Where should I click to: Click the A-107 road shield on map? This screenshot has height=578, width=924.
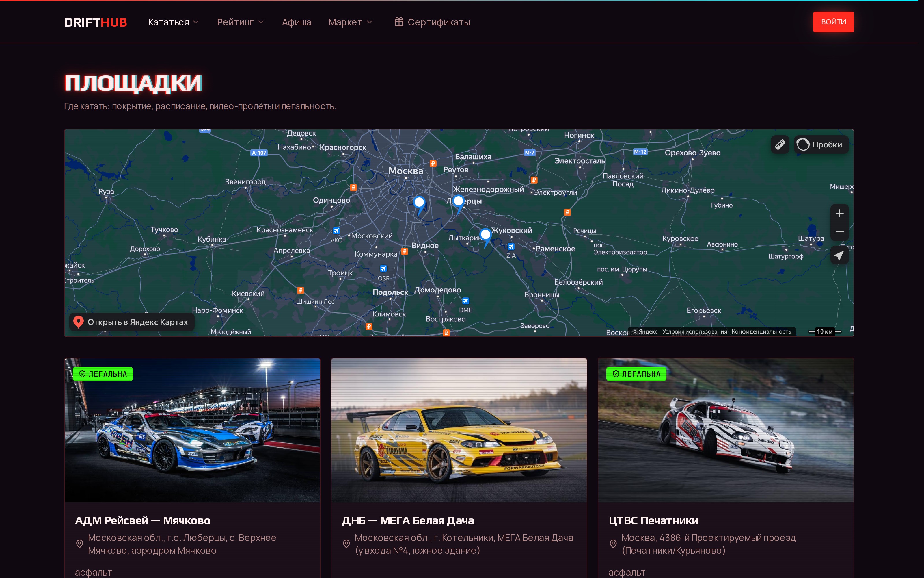(259, 153)
